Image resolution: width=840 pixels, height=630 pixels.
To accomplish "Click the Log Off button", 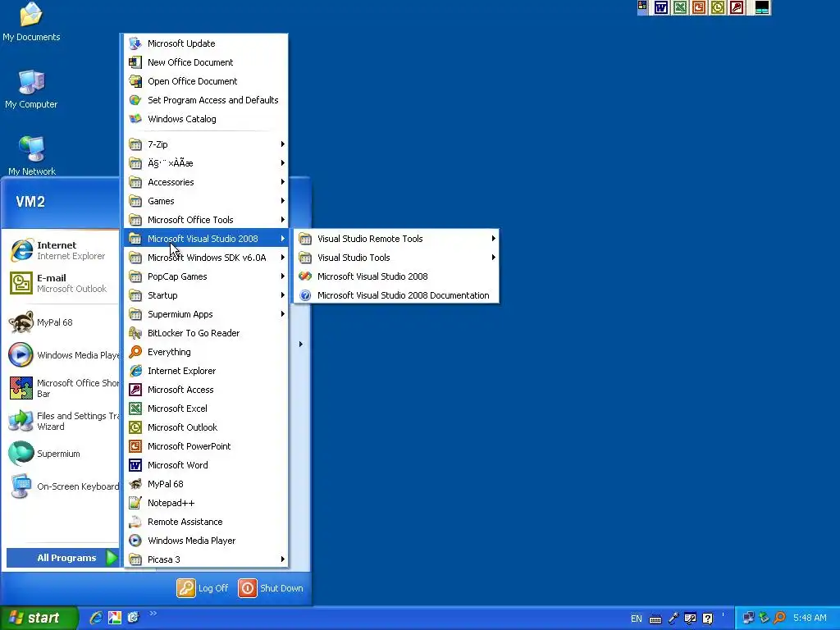I will pos(203,588).
